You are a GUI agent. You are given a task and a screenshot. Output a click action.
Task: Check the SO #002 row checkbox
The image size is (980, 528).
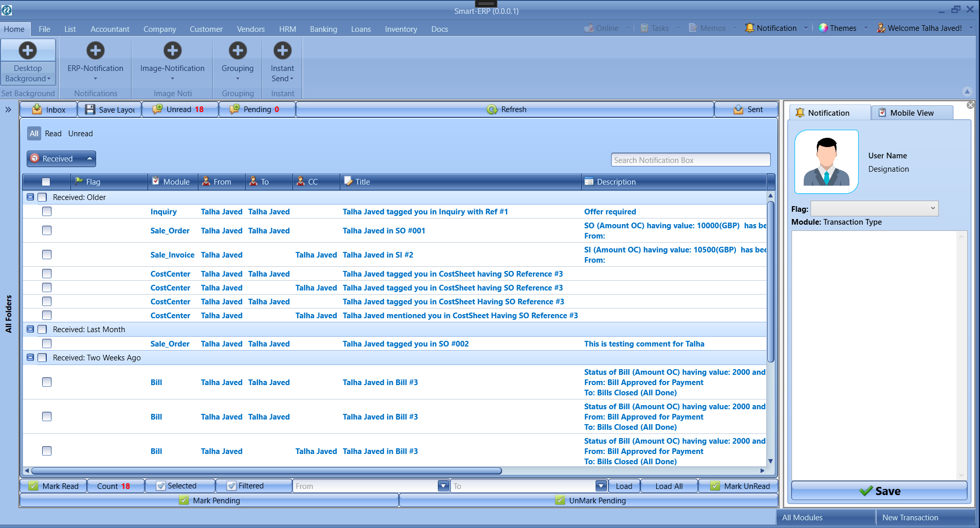pos(47,343)
